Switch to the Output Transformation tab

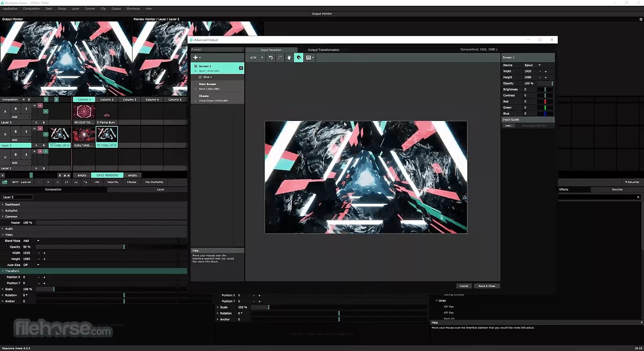click(324, 50)
